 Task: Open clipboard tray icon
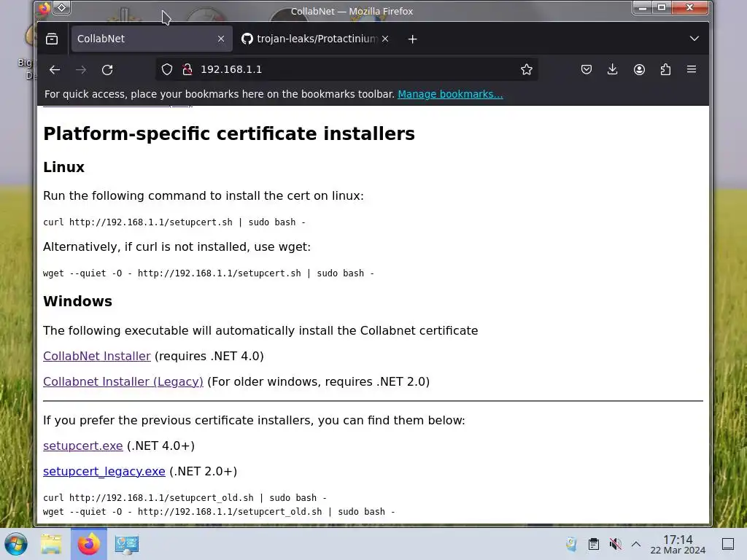pyautogui.click(x=594, y=544)
